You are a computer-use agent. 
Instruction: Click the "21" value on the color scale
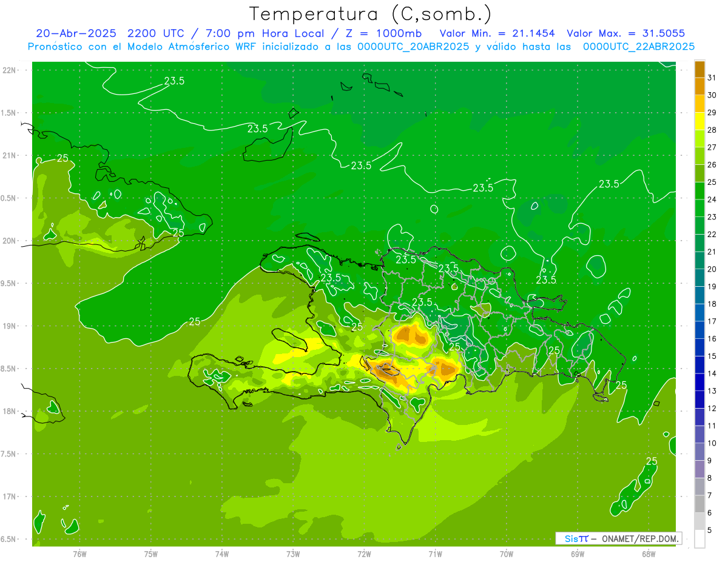(712, 252)
